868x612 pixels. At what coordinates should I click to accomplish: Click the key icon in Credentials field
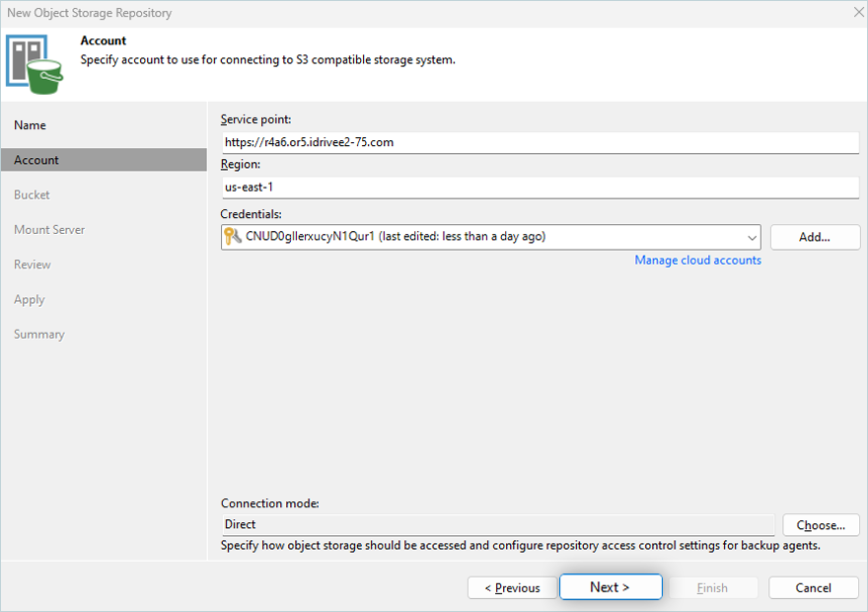click(234, 237)
